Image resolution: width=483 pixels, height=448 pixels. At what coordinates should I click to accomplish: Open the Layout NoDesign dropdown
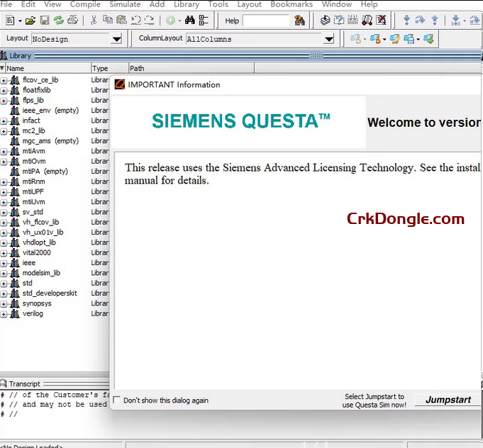click(116, 39)
